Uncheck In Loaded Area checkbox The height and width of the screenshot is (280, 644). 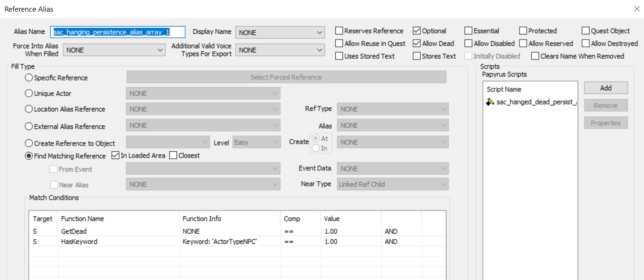(115, 155)
